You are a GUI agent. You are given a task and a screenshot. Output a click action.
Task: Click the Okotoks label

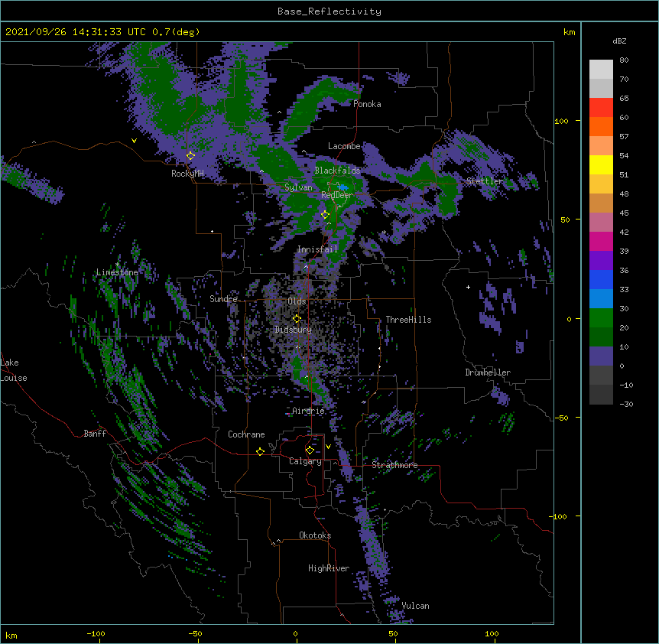pyautogui.click(x=315, y=535)
